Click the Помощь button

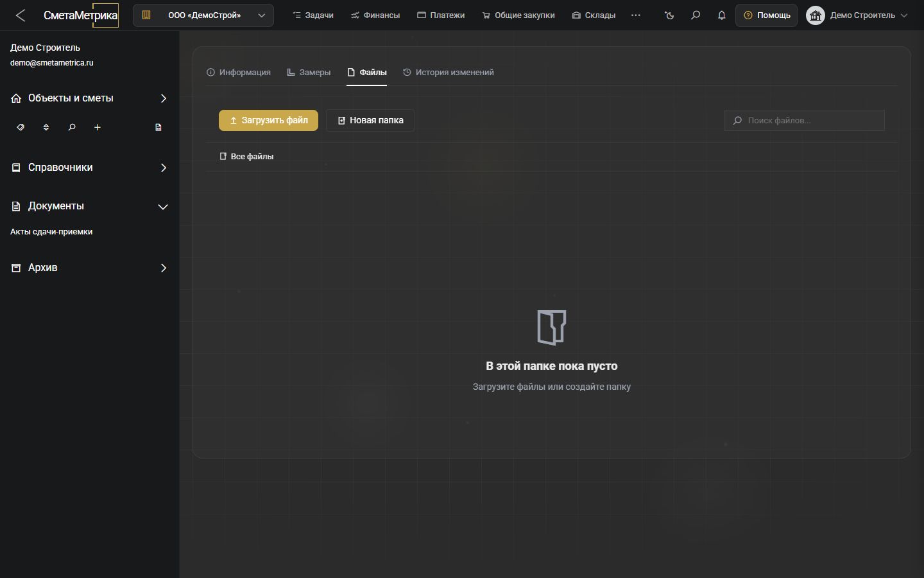pyautogui.click(x=767, y=15)
